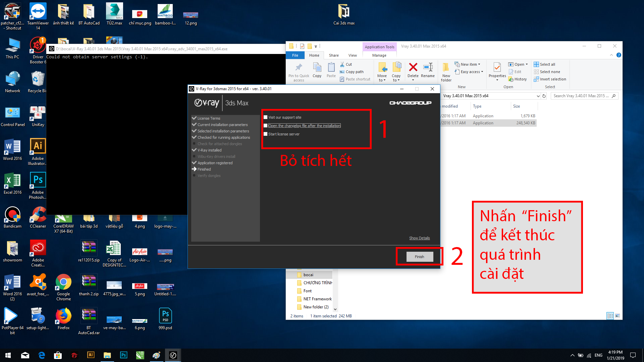
Task: Click the Show Details link
Action: click(419, 238)
